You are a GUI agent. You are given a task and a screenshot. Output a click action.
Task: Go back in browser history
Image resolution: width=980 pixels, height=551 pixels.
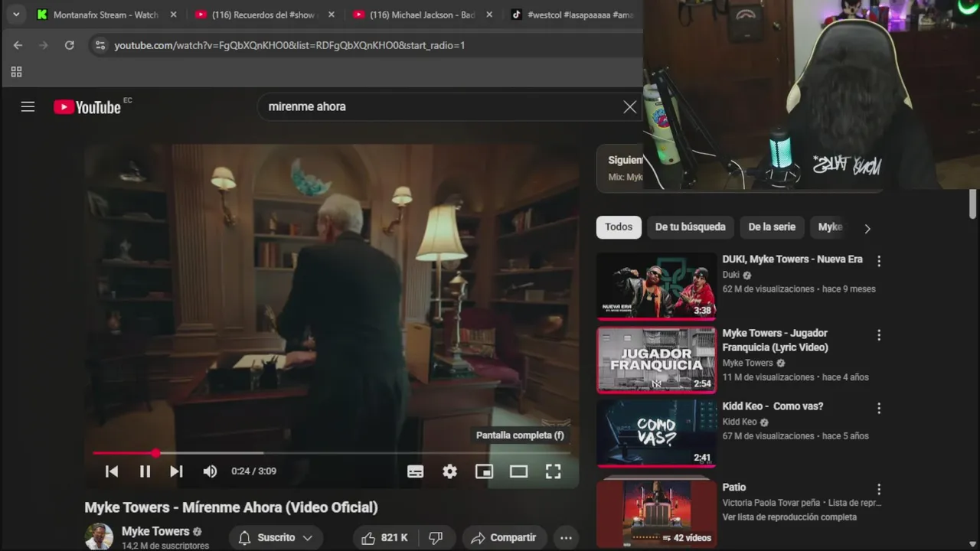(x=18, y=45)
